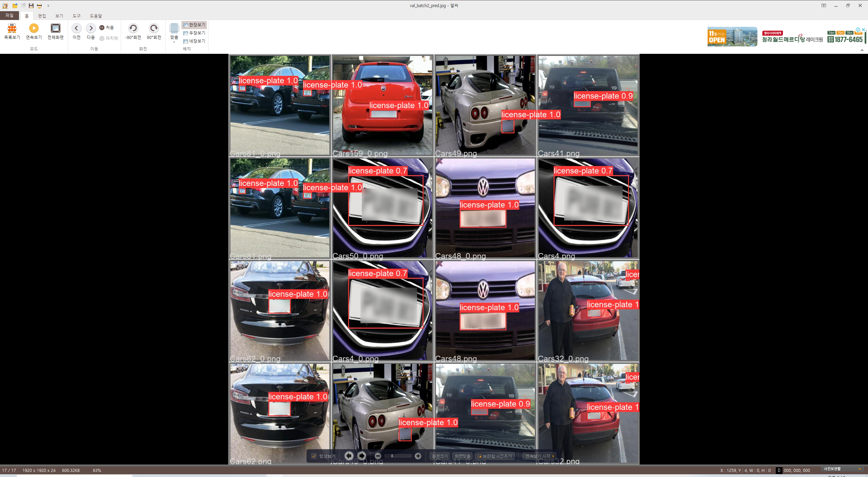868x477 pixels.
Task: Switch to 전체화면 fullscreen mode
Action: (x=56, y=32)
